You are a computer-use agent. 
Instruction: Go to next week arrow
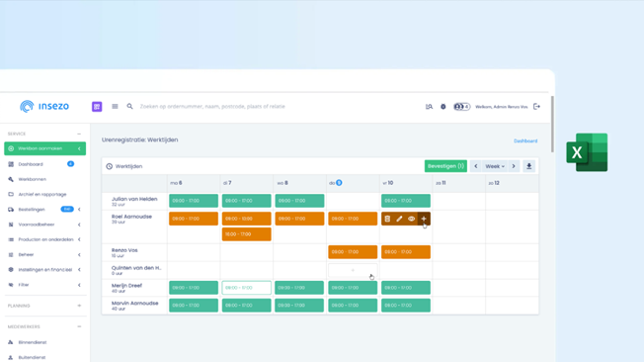coord(514,166)
